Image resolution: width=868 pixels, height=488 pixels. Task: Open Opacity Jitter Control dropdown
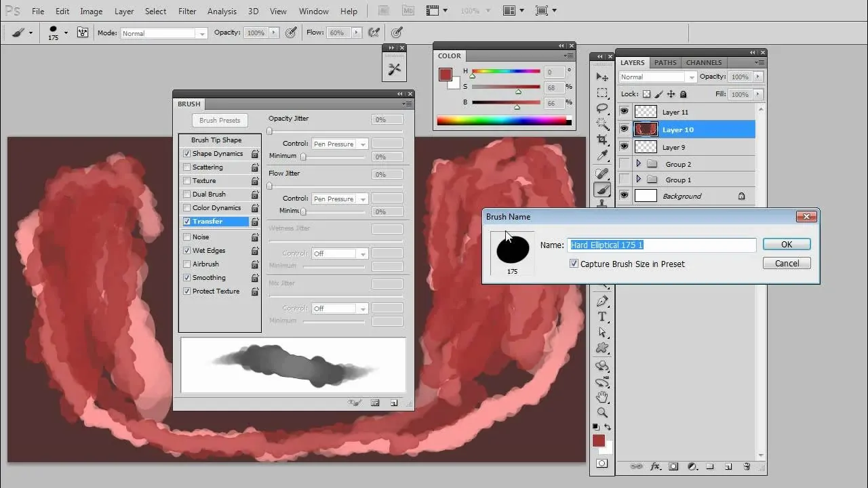click(340, 144)
